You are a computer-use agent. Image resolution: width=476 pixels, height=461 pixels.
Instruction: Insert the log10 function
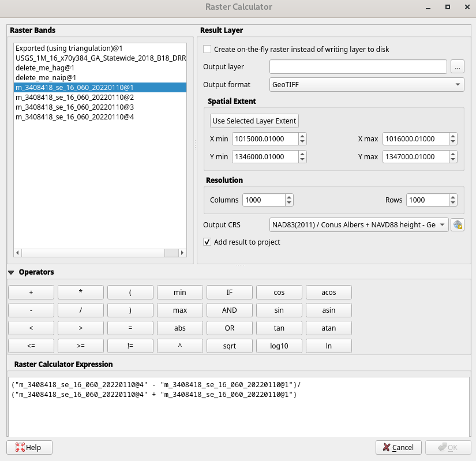[279, 346]
